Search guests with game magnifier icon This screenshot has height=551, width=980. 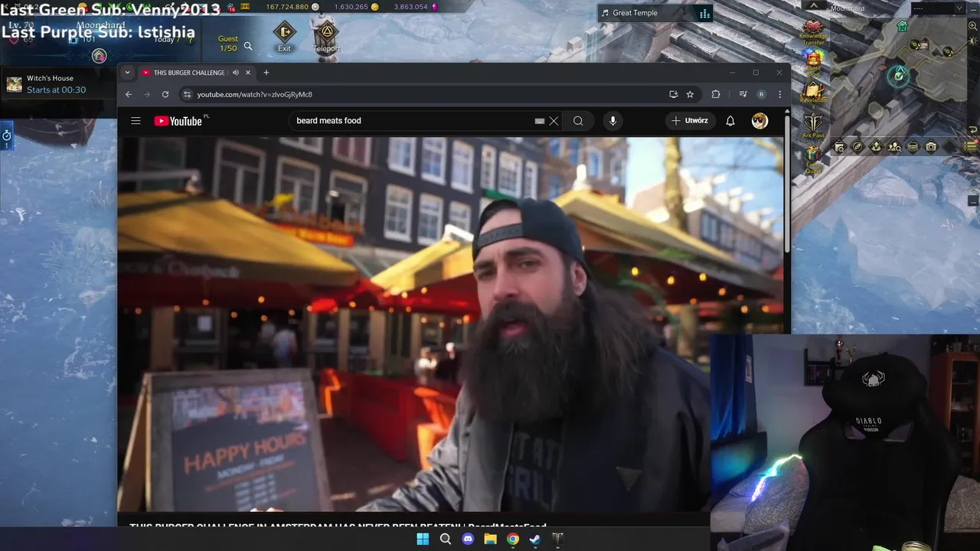pyautogui.click(x=248, y=47)
